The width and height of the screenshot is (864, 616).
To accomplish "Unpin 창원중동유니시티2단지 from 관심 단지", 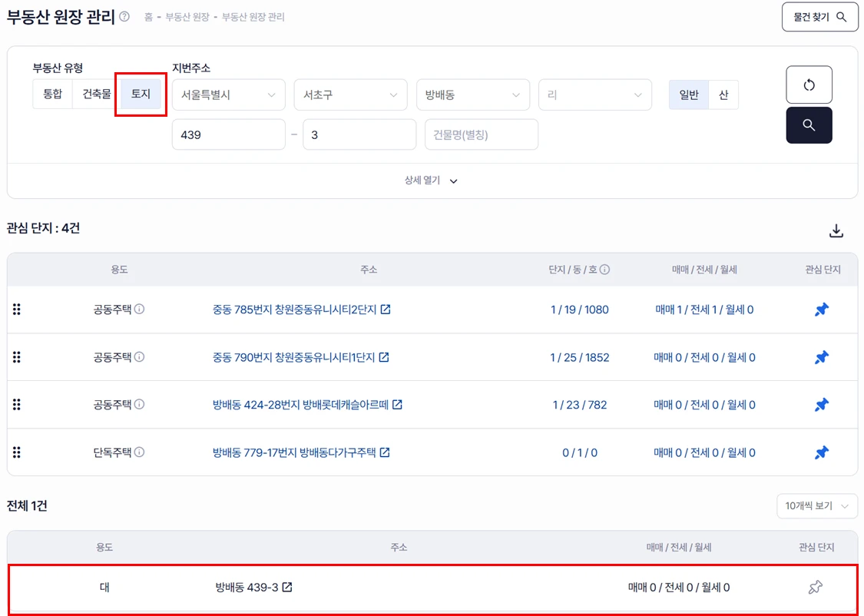I will tap(822, 310).
